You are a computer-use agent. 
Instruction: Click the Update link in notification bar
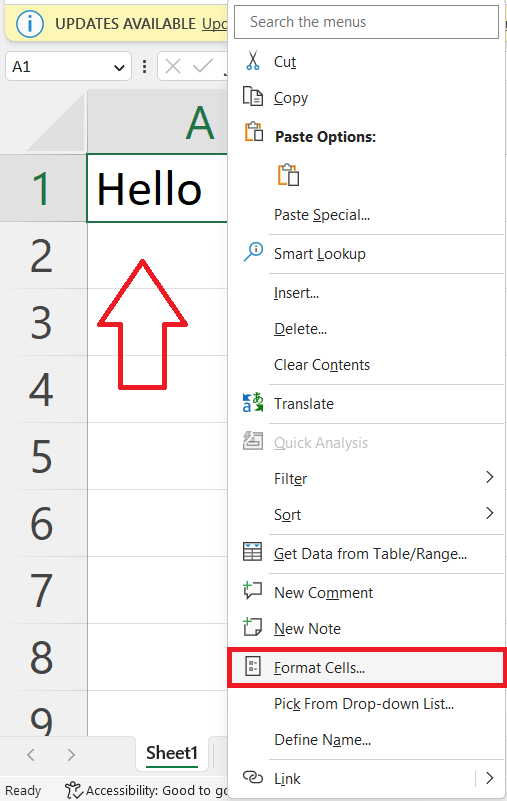215,23
